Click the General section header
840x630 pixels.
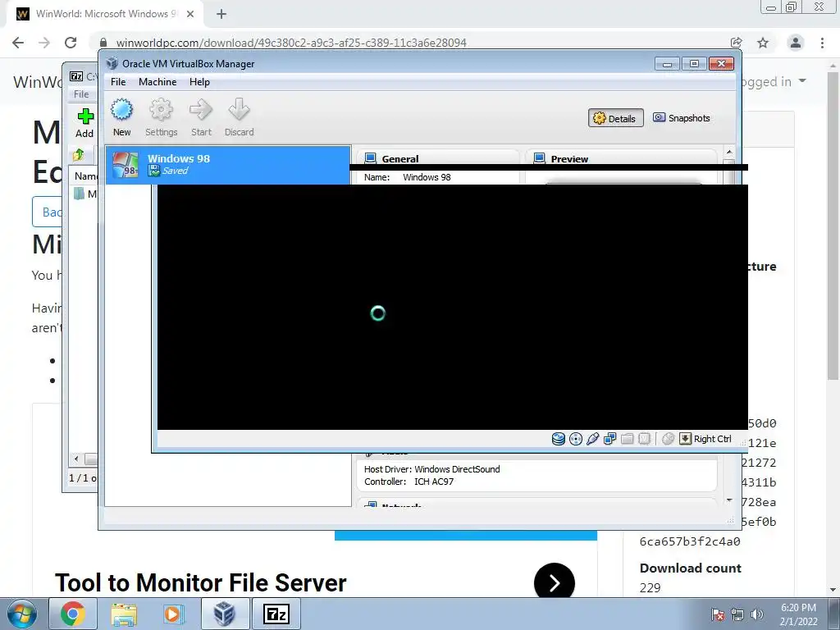pyautogui.click(x=400, y=158)
